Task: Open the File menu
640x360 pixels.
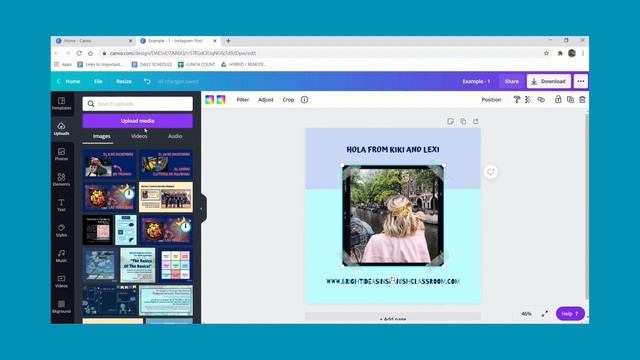Action: [98, 81]
